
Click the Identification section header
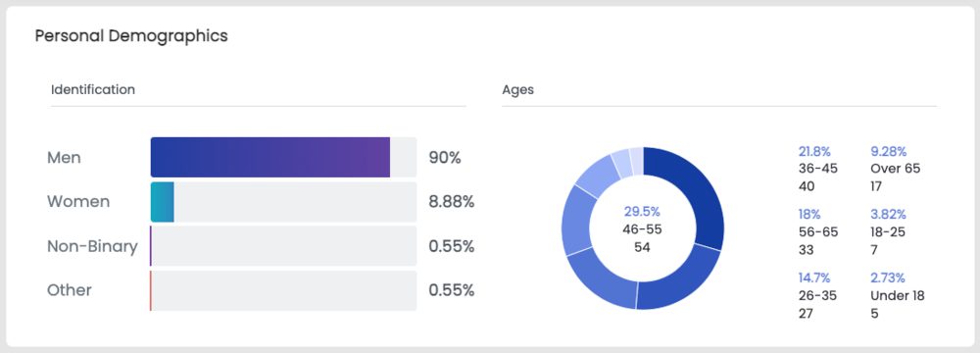pyautogui.click(x=93, y=89)
